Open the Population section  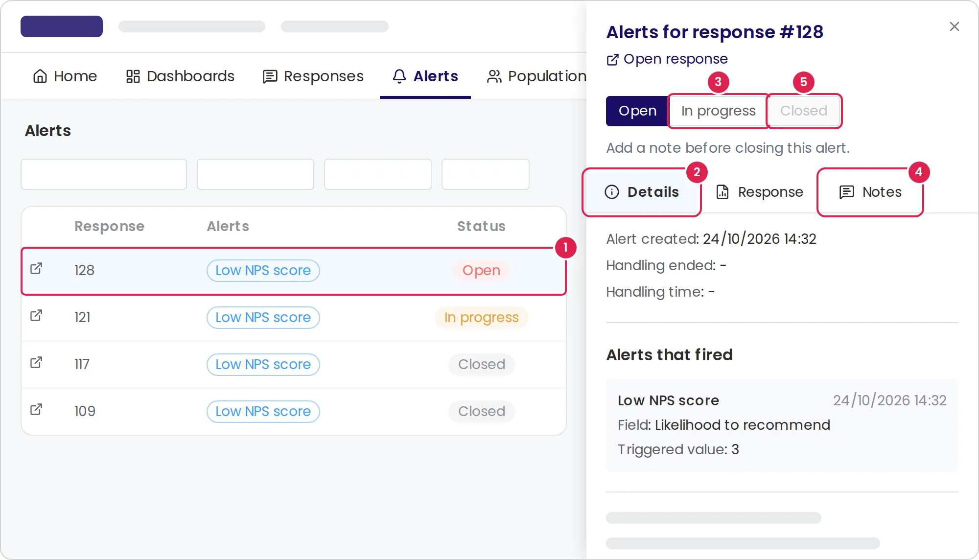click(x=536, y=76)
